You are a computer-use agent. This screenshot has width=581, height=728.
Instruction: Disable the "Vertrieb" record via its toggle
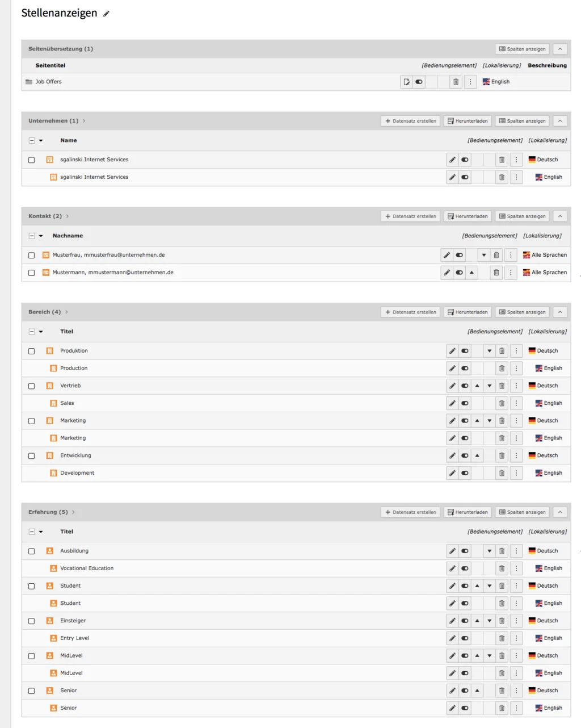[464, 386]
